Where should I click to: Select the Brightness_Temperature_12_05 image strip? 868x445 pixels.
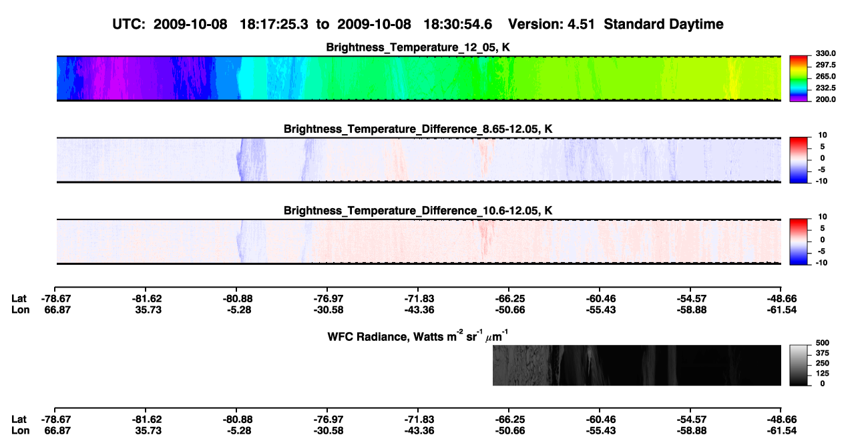point(419,78)
